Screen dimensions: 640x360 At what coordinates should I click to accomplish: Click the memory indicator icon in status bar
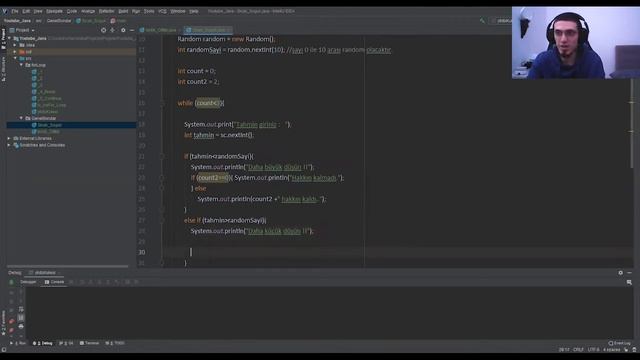pyautogui.click(x=634, y=350)
